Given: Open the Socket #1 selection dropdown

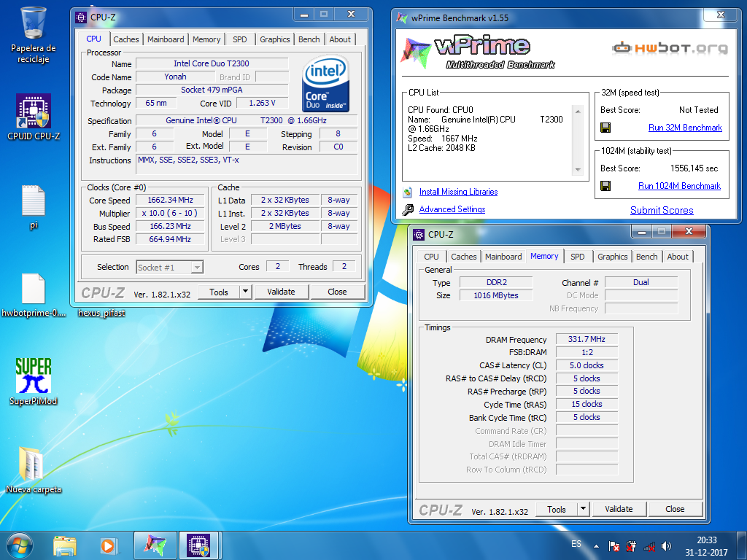Looking at the screenshot, I should pyautogui.click(x=170, y=267).
